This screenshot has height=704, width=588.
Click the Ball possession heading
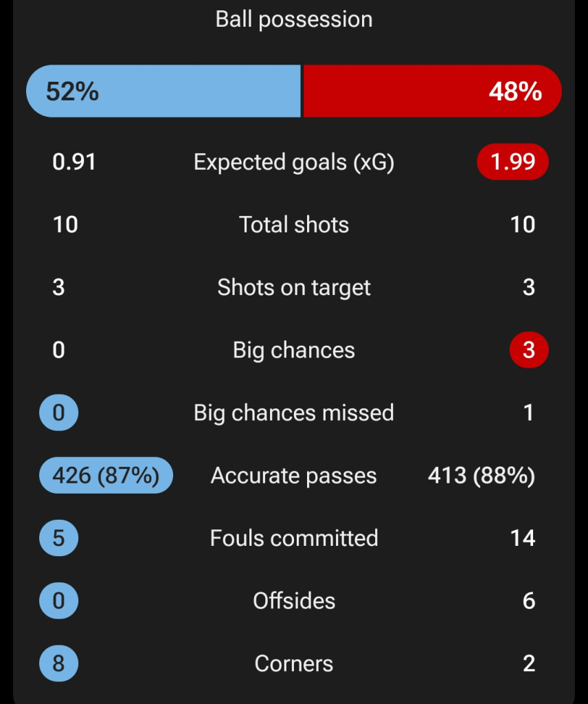pyautogui.click(x=294, y=19)
